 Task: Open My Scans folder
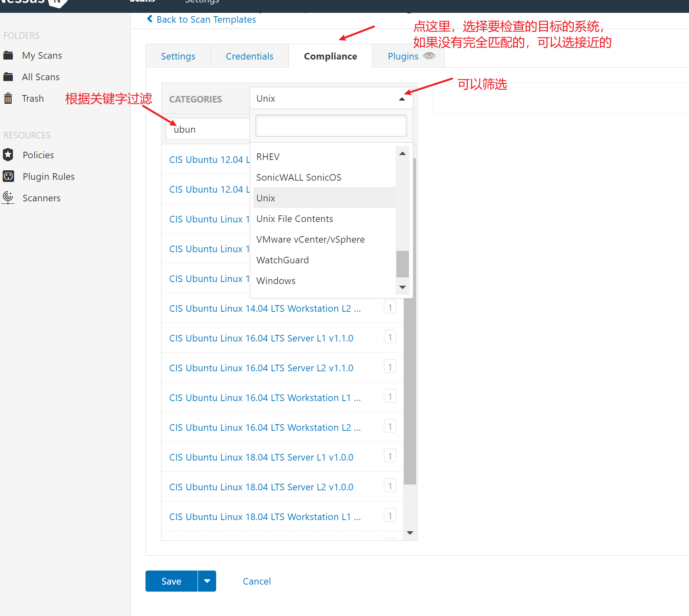tap(42, 55)
